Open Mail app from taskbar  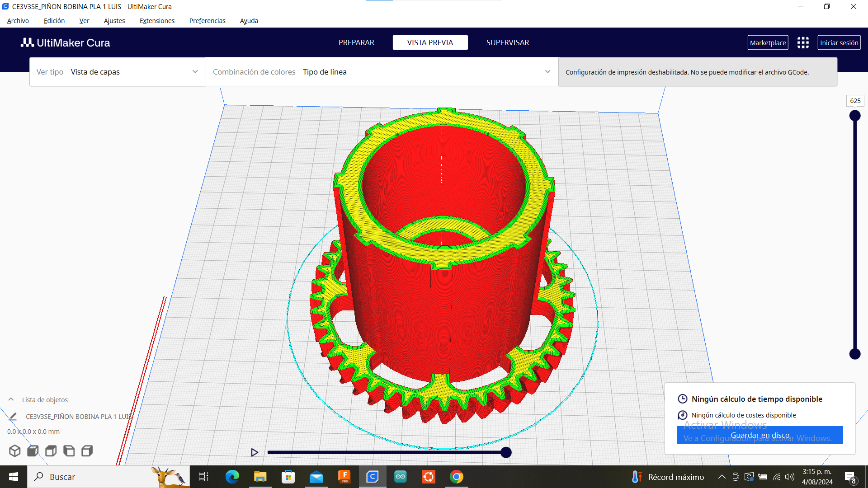coord(316,477)
